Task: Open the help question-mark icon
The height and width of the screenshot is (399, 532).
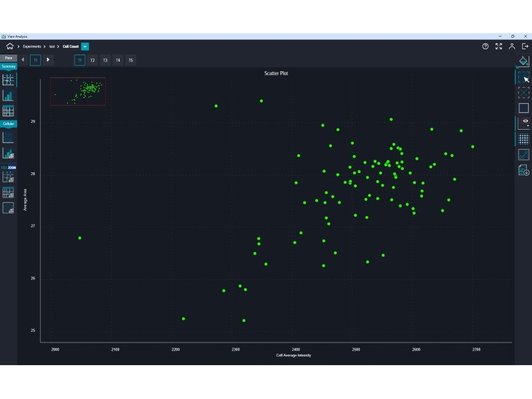Action: 485,47
